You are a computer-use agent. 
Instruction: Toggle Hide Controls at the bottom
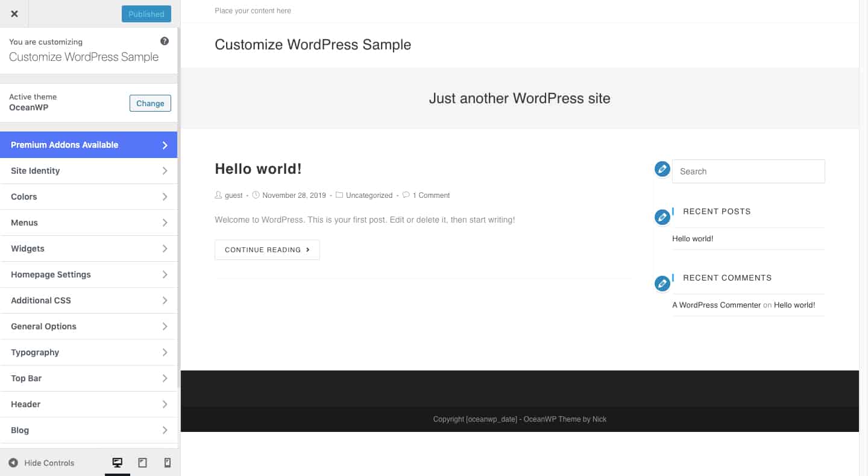[42, 463]
